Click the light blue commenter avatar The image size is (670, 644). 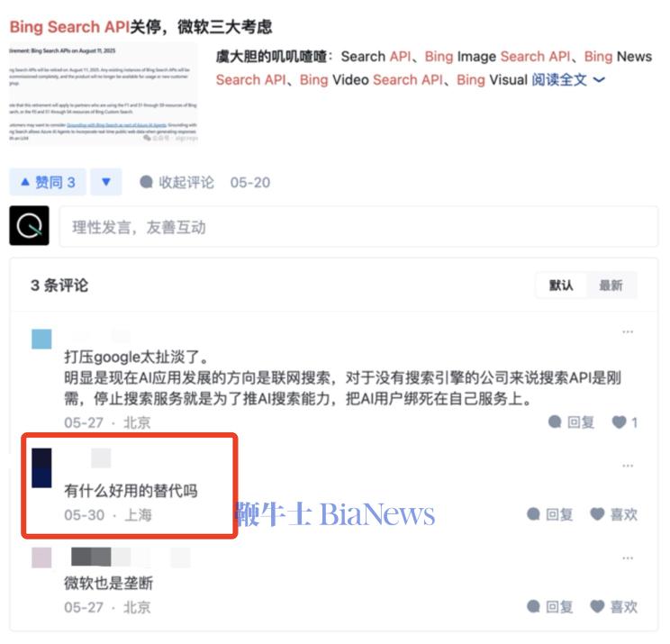click(x=41, y=340)
